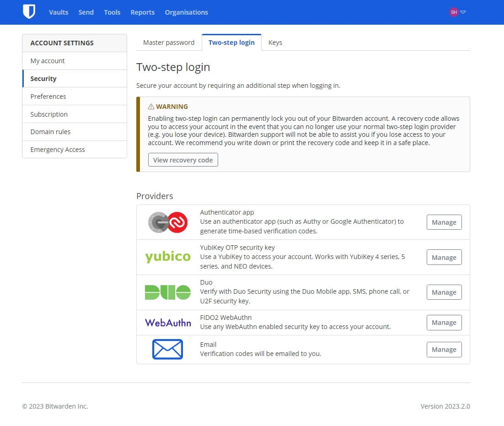The height and width of the screenshot is (426, 504).
Task: Click the Authenticator app logo icon
Action: 168,222
